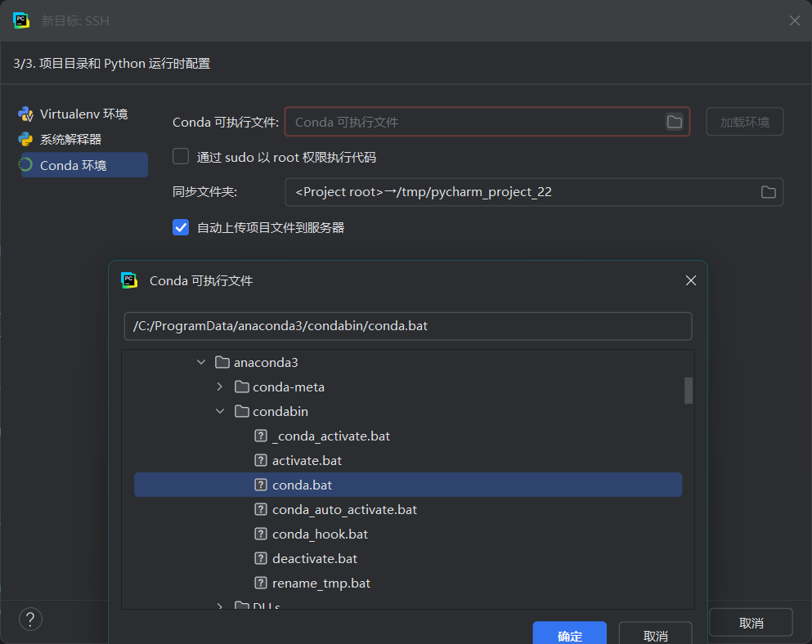This screenshot has height=644, width=812.
Task: Open the folder browser for Conda executable
Action: coord(675,122)
